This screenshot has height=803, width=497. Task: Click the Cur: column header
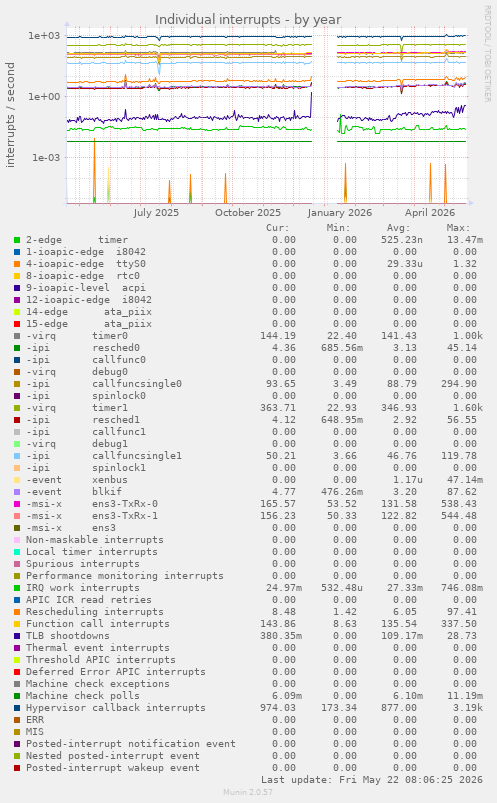pos(278,228)
